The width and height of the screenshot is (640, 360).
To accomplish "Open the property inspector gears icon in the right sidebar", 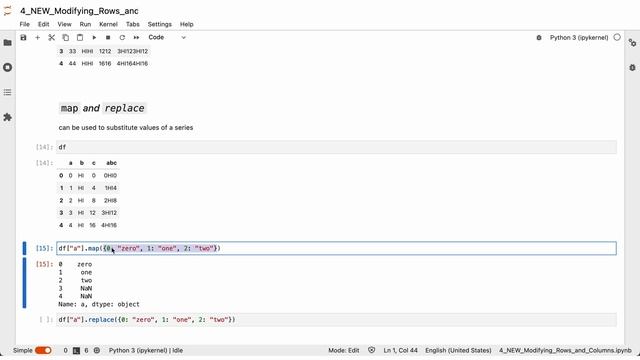I will (632, 42).
